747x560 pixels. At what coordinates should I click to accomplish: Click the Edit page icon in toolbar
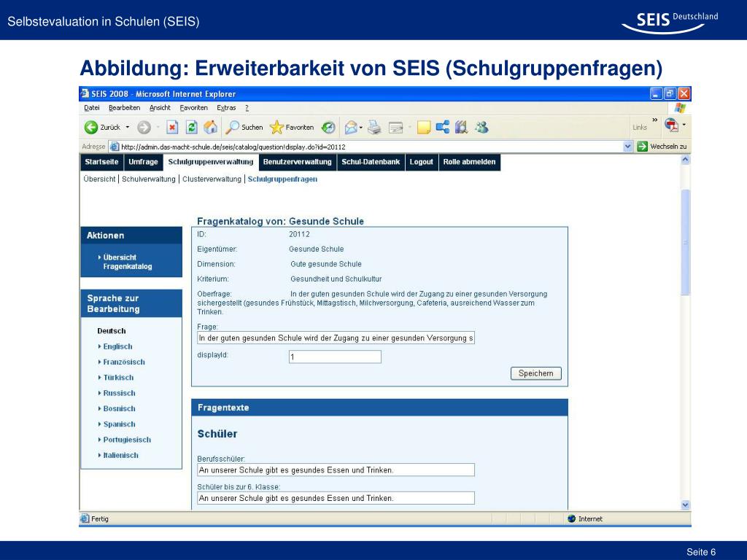396,127
